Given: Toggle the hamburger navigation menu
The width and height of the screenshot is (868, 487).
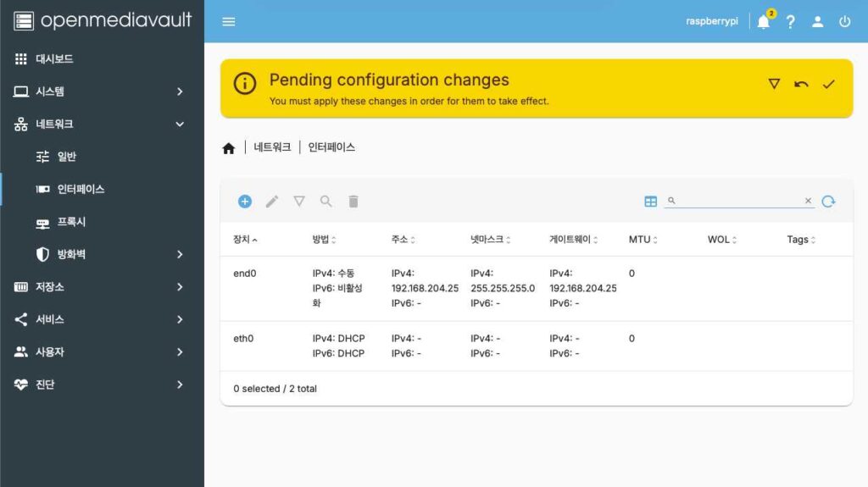Looking at the screenshot, I should pos(229,21).
